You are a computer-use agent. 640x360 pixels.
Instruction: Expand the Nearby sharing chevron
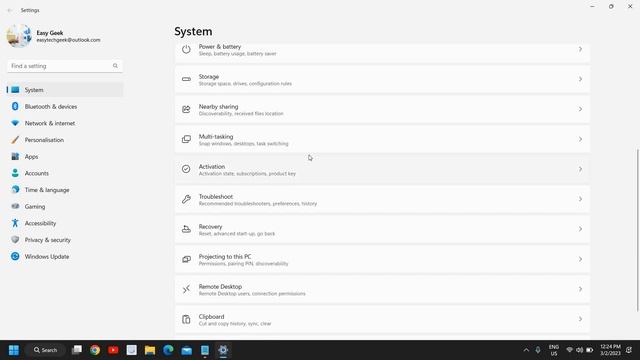[x=580, y=109]
